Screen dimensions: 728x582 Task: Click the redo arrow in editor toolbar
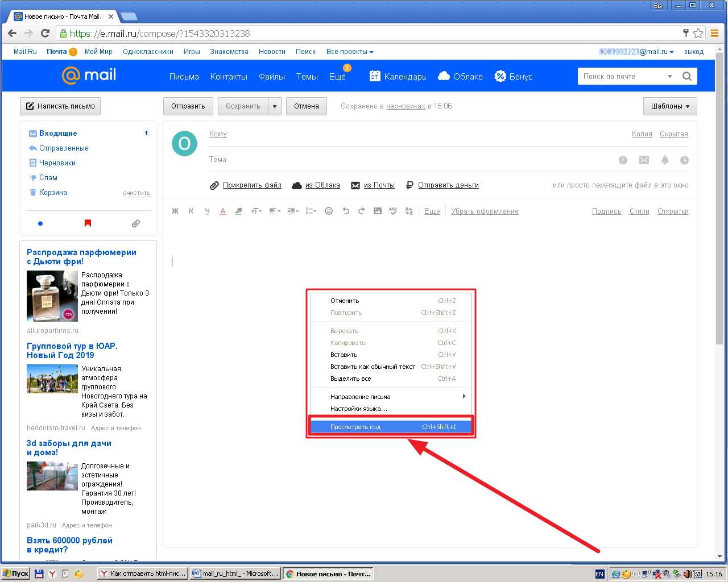click(x=361, y=211)
